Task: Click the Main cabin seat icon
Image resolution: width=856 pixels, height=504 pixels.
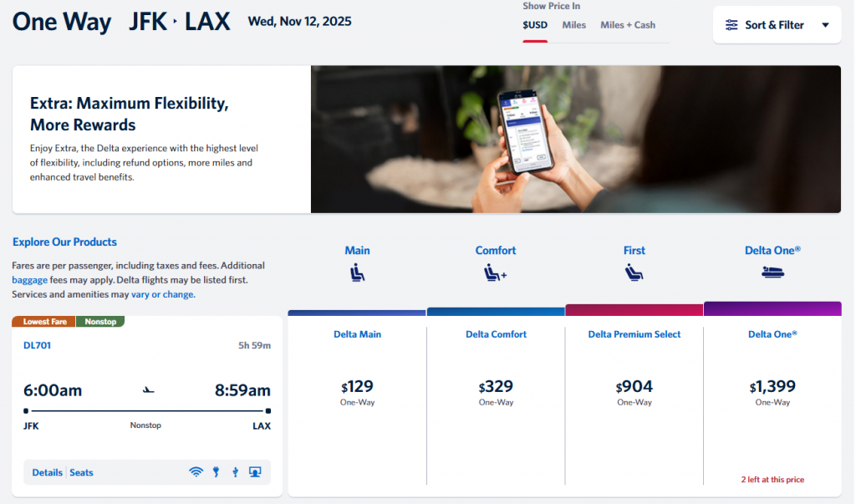Action: tap(357, 271)
